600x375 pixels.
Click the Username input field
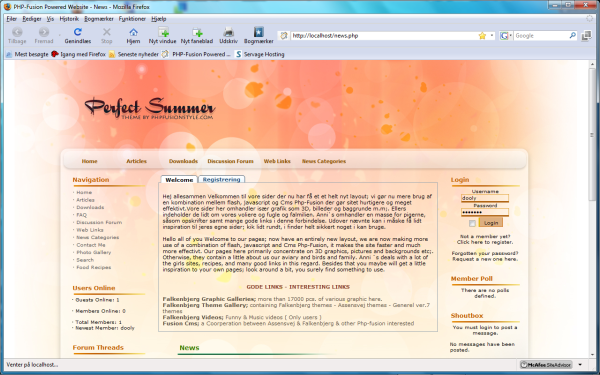click(485, 198)
